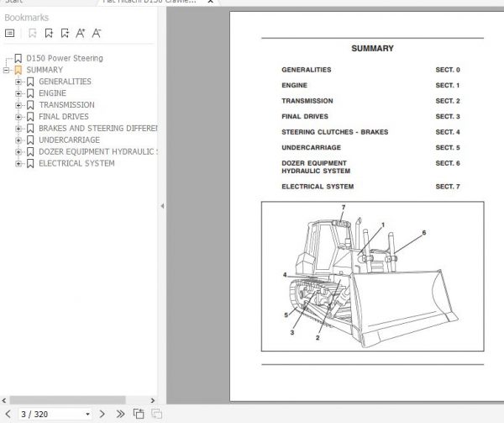This screenshot has width=504, height=423.
Task: Click bookmark icon beside FINAL DRIVES
Action: tap(30, 116)
